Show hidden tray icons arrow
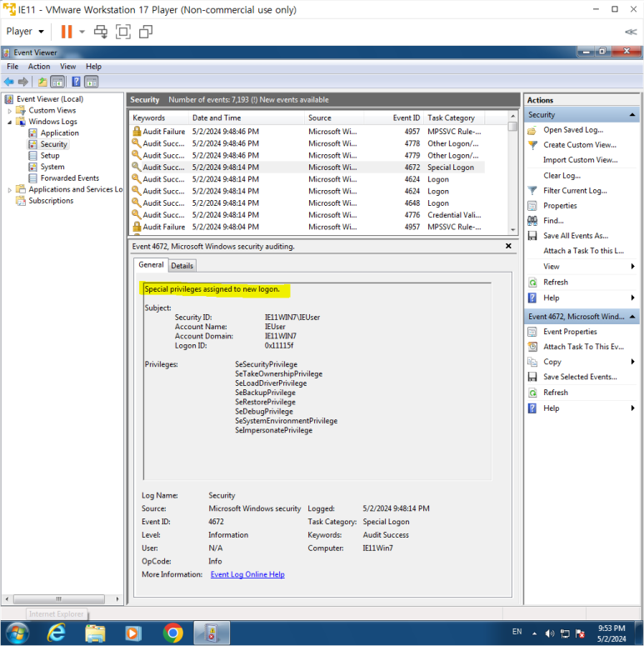The image size is (644, 646). pyautogui.click(x=534, y=633)
